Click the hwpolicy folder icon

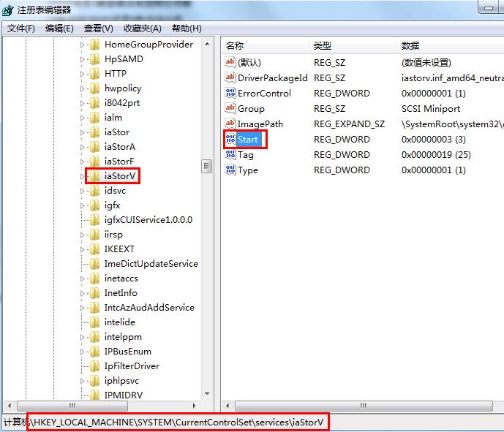pyautogui.click(x=94, y=88)
